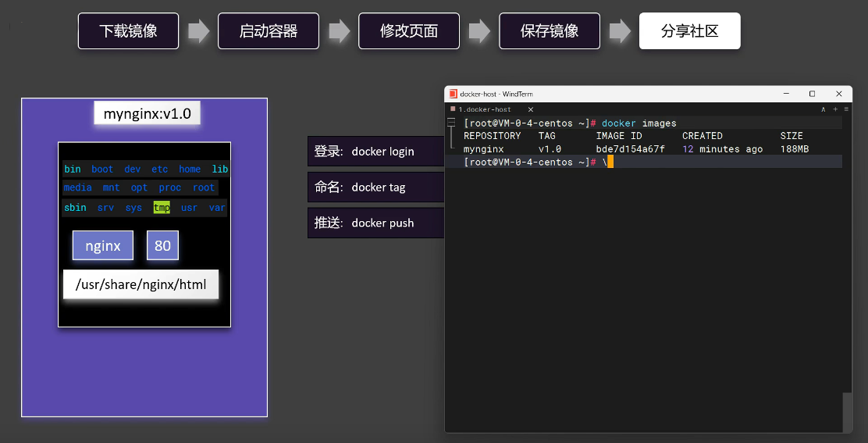Image resolution: width=868 pixels, height=443 pixels.
Task: Open the tab bar hamburger menu
Action: pos(846,109)
